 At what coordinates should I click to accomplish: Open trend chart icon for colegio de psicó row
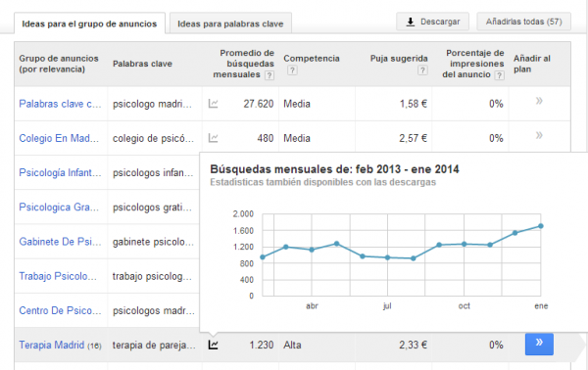coord(213,138)
